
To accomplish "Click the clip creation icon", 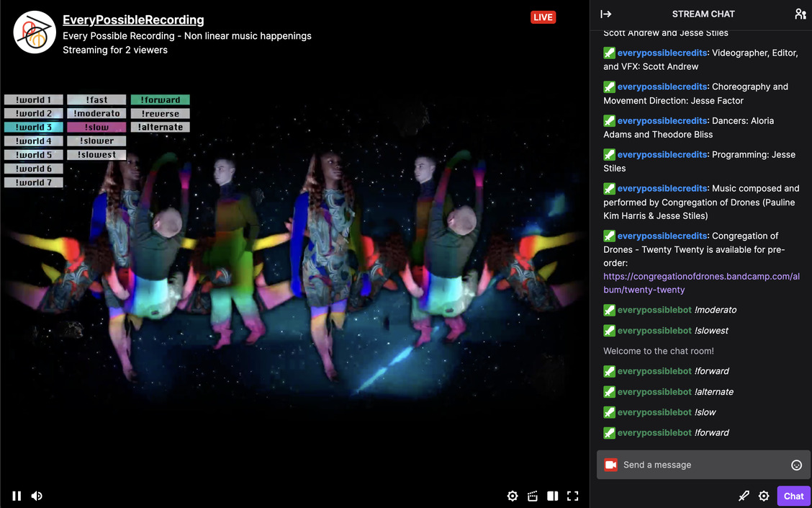I will (x=533, y=496).
